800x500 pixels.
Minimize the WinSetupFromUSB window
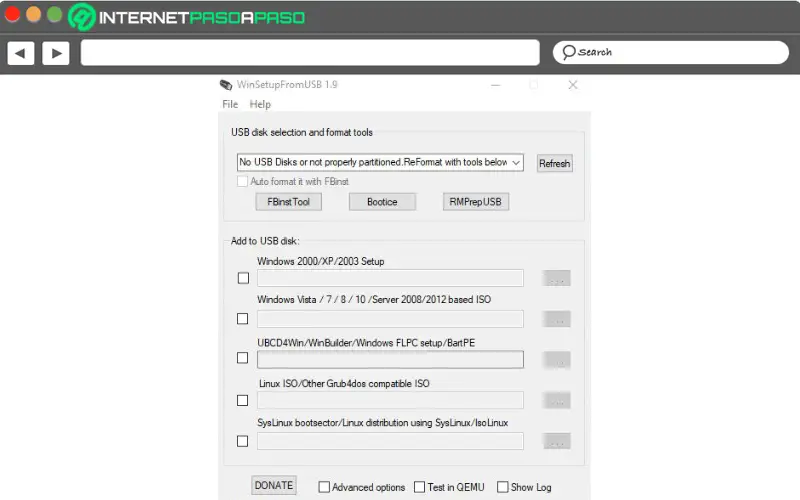[x=495, y=85]
